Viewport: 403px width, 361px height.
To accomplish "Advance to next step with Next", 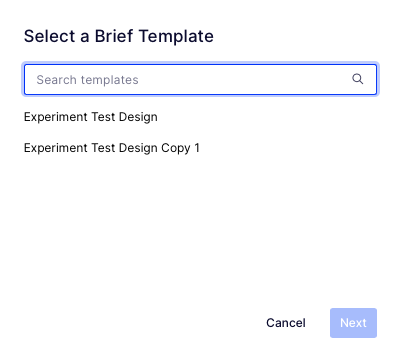I will point(353,323).
